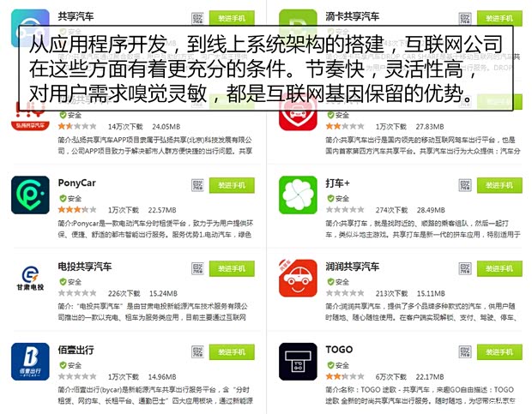Install 打车+ with 装进手机 button
The height and width of the screenshot is (414, 532).
point(499,185)
